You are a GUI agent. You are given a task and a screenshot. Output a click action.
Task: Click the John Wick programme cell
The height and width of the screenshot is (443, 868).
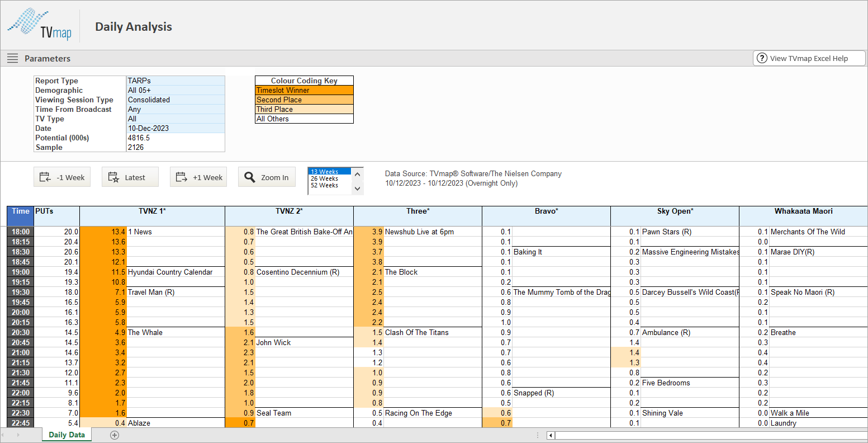pyautogui.click(x=304, y=342)
